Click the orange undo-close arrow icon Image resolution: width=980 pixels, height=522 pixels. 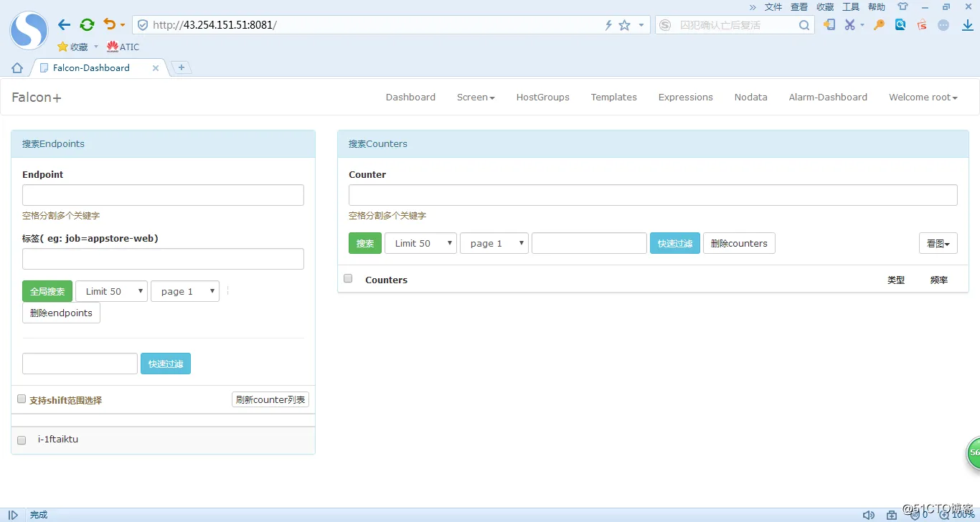(x=109, y=24)
